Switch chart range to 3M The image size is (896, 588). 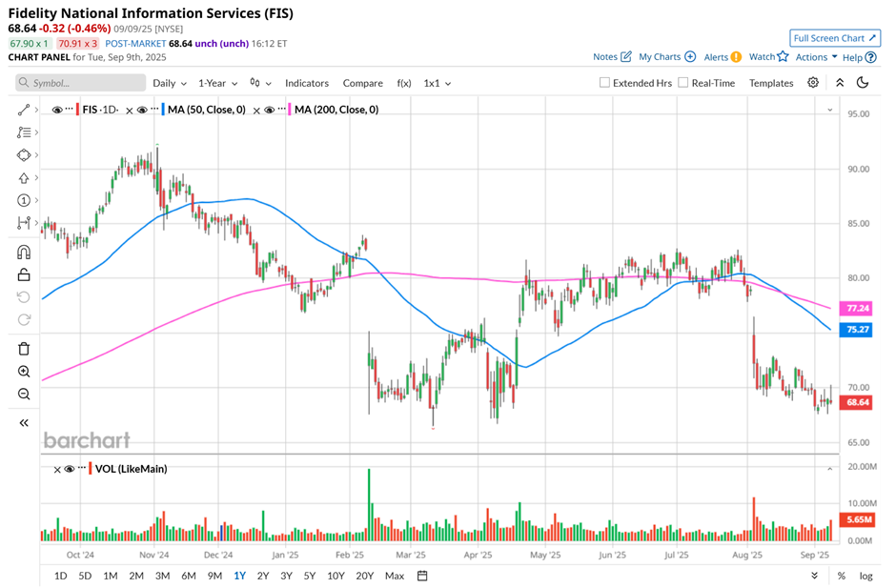tap(162, 576)
